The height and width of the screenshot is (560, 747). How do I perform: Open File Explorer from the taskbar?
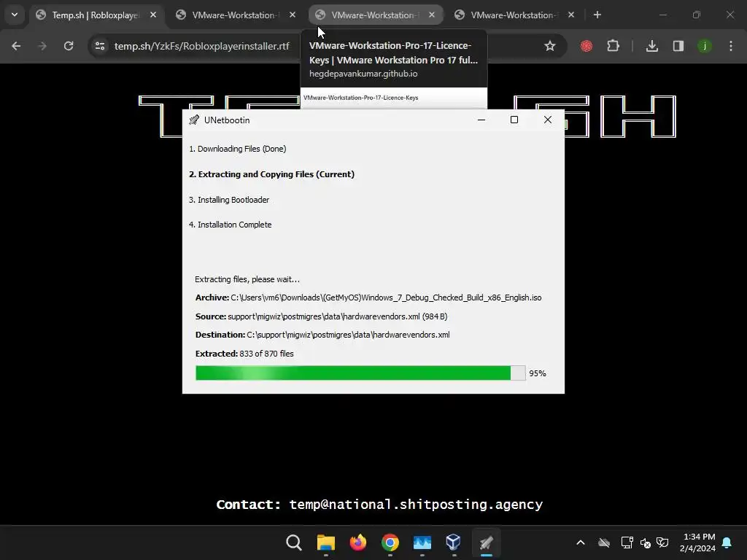click(326, 542)
